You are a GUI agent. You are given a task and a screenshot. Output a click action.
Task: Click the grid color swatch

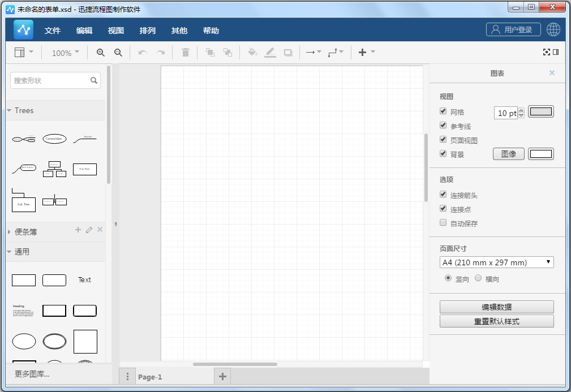[x=540, y=112]
